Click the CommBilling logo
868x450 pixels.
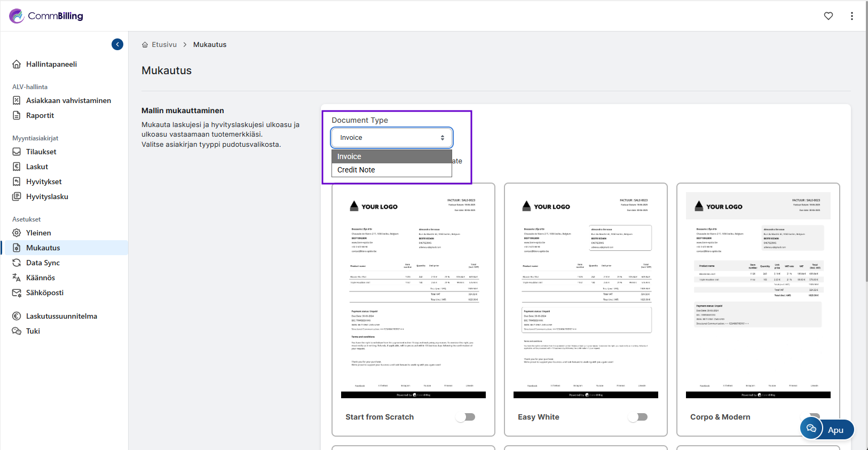click(x=46, y=16)
